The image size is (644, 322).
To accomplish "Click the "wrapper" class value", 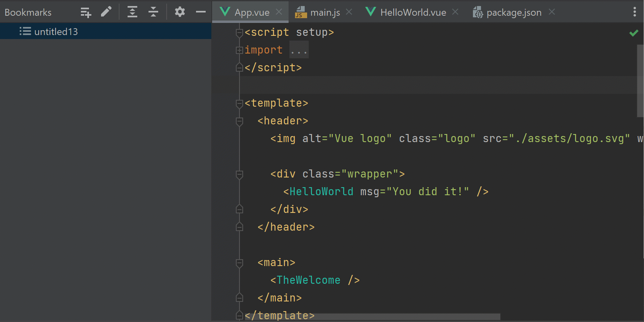I will coord(369,174).
